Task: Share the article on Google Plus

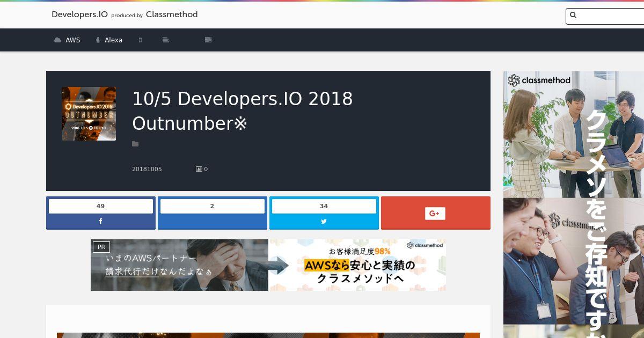Action: [x=436, y=213]
